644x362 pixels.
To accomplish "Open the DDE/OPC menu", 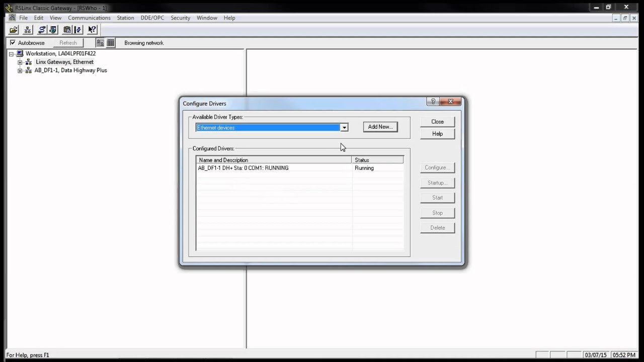I will [x=152, y=18].
